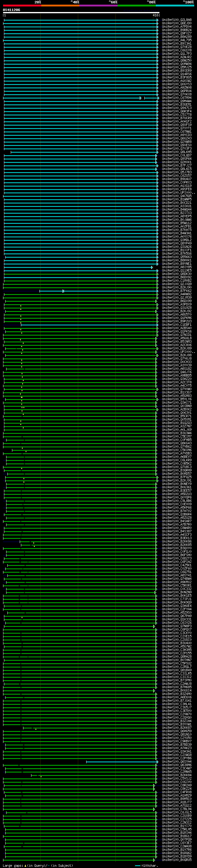Screen dimensions: 197x868
Task: Select hit label UniRef100_Q9FXZ7
Action: [x=176, y=33]
